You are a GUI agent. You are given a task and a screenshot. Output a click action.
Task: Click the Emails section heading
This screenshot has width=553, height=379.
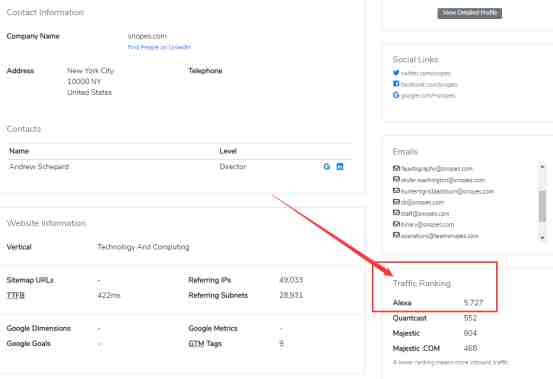point(405,152)
